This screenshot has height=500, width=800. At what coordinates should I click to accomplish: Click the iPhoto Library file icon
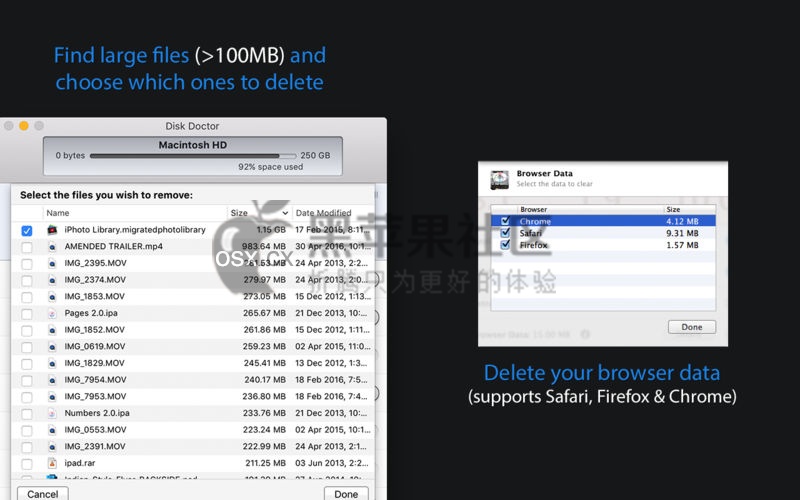pyautogui.click(x=52, y=230)
